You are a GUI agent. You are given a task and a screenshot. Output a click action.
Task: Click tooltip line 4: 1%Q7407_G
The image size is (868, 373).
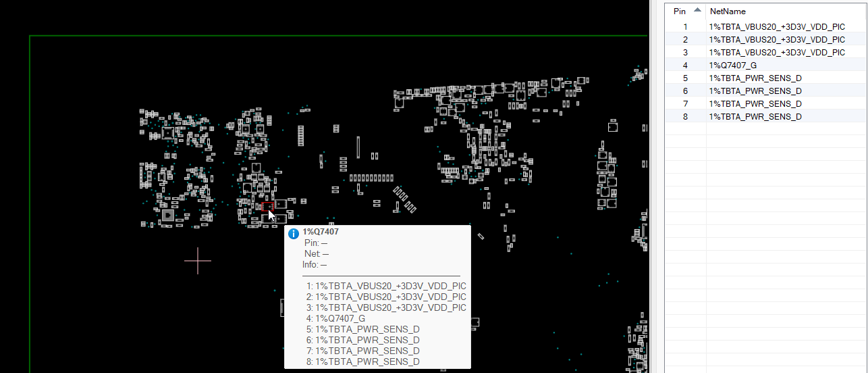tap(335, 318)
